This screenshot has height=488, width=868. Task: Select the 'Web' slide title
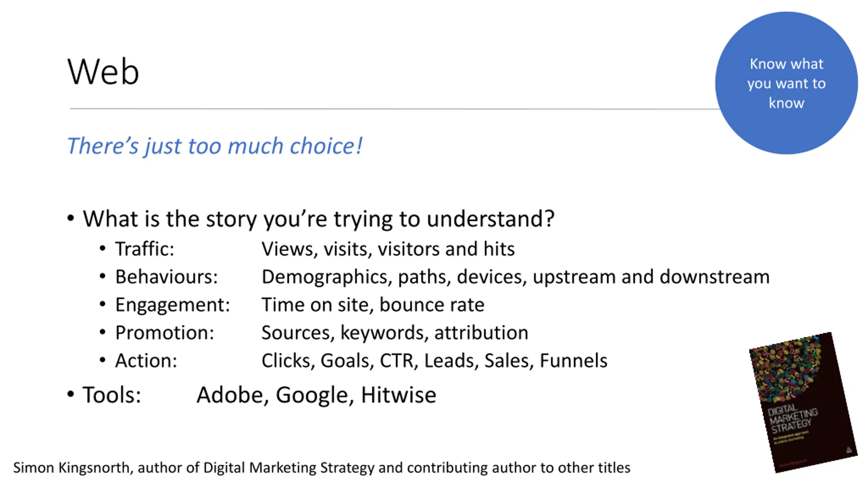tap(103, 72)
